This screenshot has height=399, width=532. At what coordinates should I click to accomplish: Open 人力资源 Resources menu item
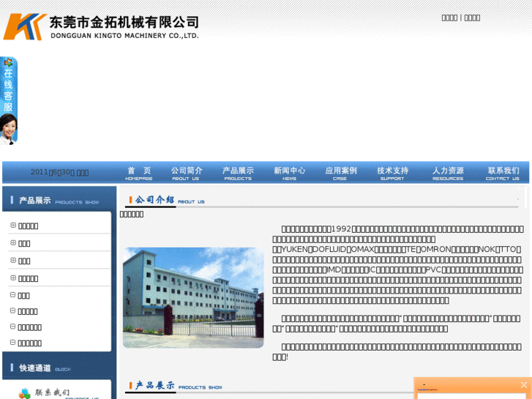tap(448, 174)
